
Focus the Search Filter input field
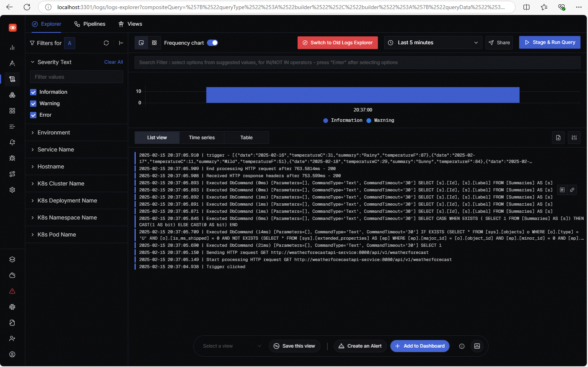click(x=357, y=62)
